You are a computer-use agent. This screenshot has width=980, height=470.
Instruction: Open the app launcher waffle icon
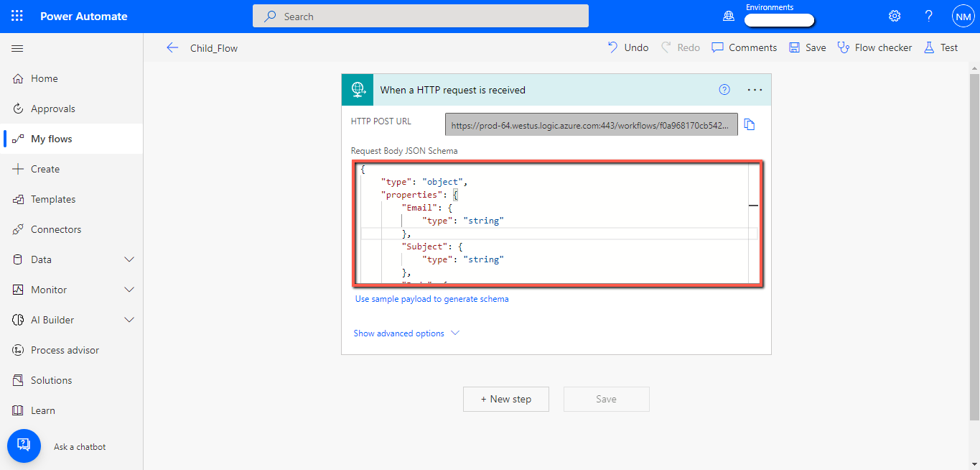tap(17, 16)
